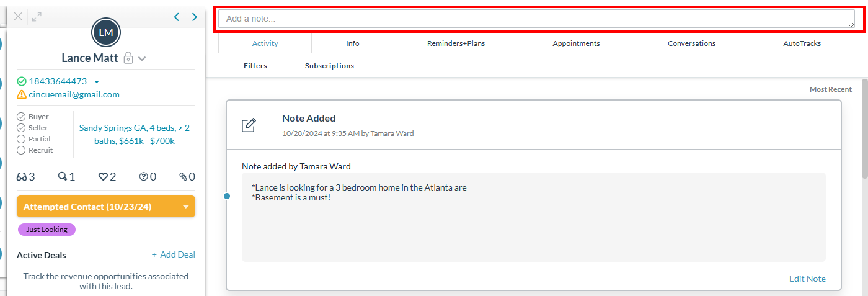This screenshot has width=868, height=296.
Task: Click the paperclip attachments icon
Action: coord(183,177)
